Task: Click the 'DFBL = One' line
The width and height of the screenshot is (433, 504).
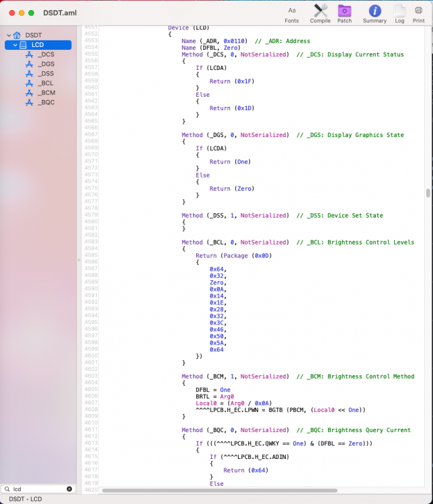Action: 213,390
